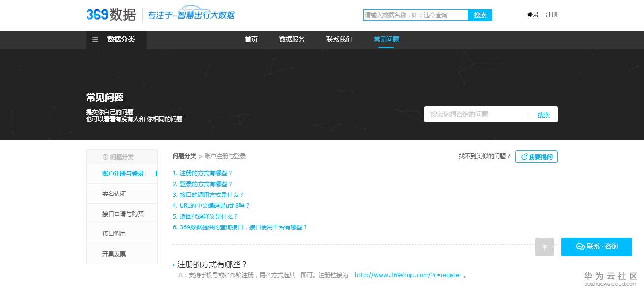Viewport: 644px width, 291px height.
Task: Open question 4 URL的中文编码是utf-8吗？
Action: [211, 206]
